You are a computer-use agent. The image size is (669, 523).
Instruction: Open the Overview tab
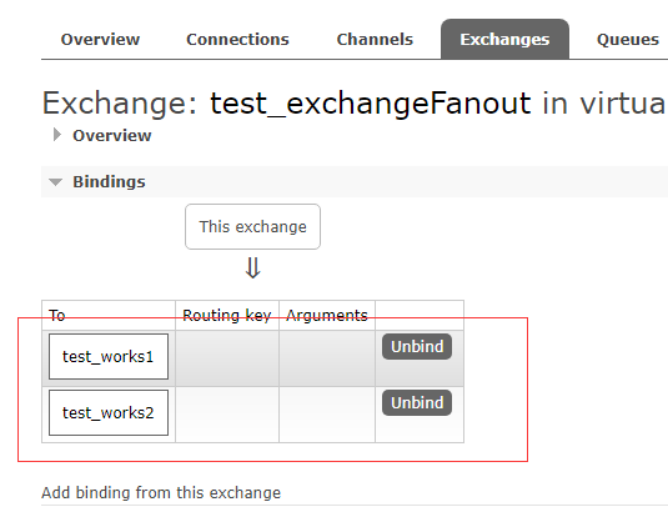tap(100, 39)
